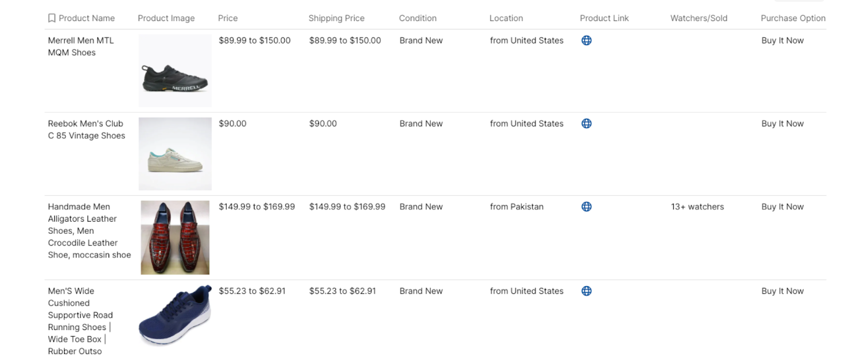
Task: Click the bookmark icon beside Product Name
Action: coord(52,18)
